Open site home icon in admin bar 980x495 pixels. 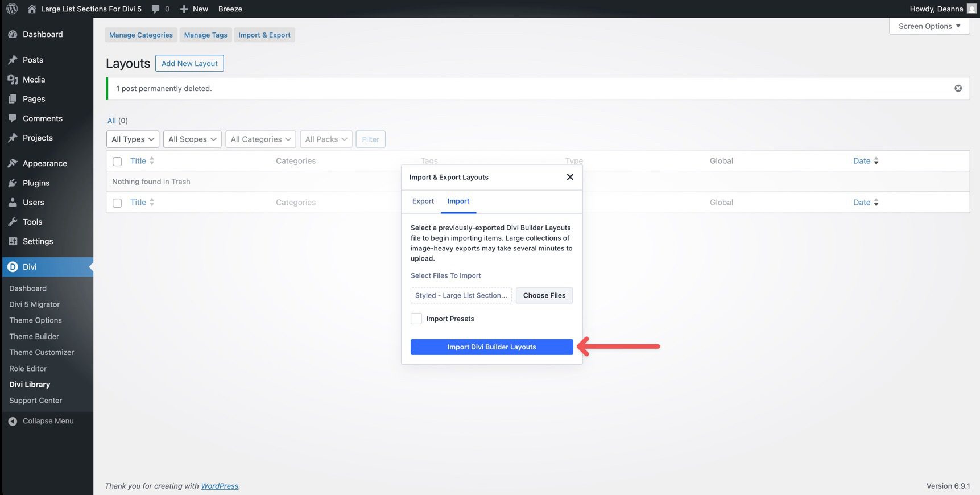coord(32,9)
